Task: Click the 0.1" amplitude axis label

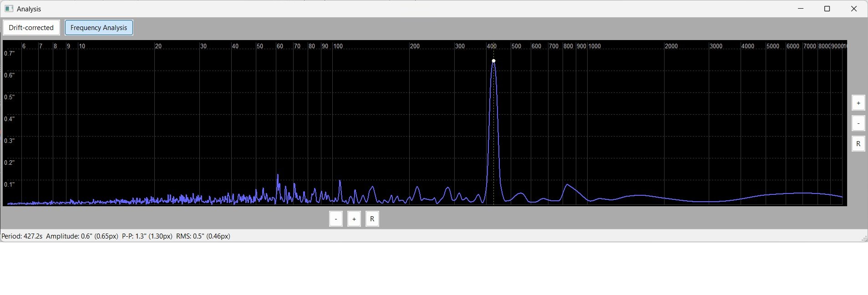Action: click(x=10, y=184)
